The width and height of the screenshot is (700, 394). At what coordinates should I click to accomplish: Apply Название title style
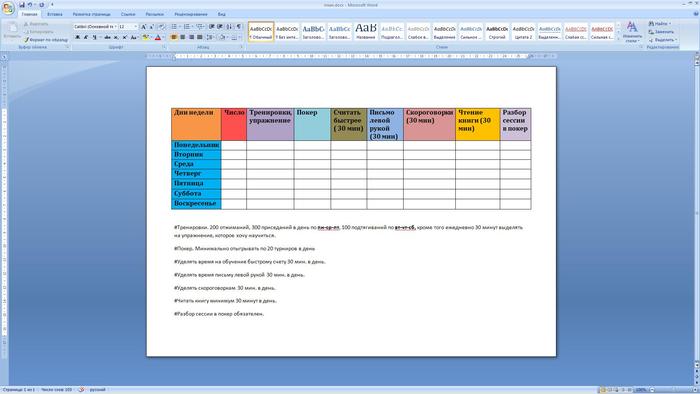366,31
